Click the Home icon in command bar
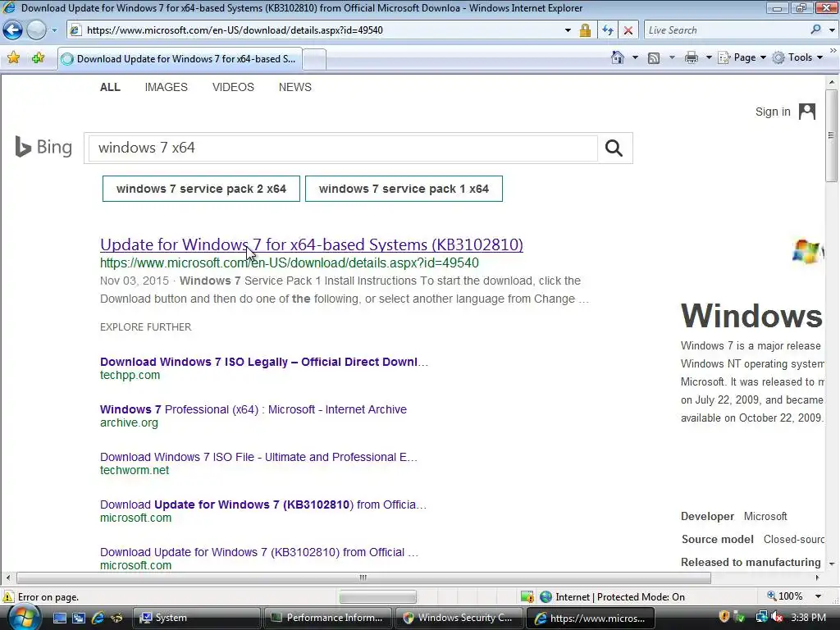This screenshot has width=840, height=630. tap(618, 57)
